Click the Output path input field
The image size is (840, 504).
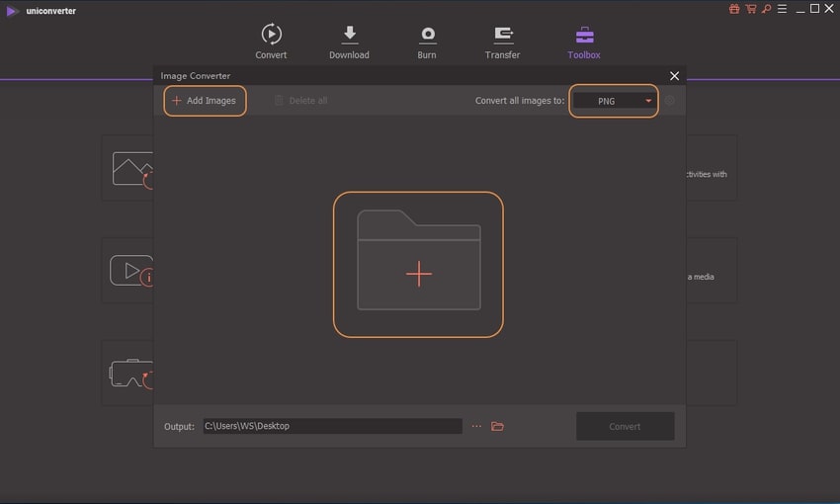[x=332, y=426]
